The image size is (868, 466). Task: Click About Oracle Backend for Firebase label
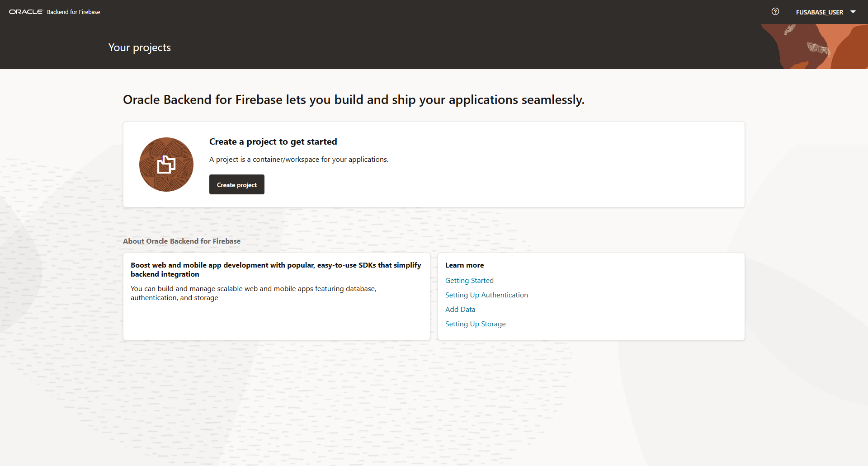(x=182, y=241)
